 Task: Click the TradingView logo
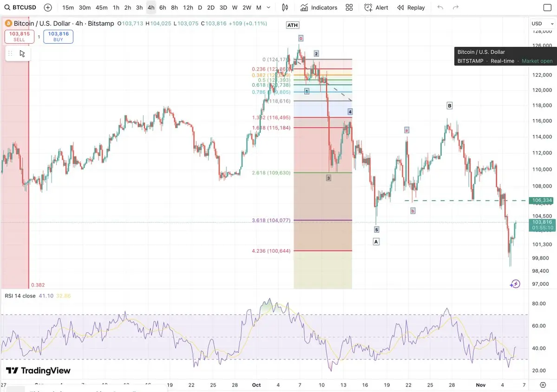coord(39,371)
